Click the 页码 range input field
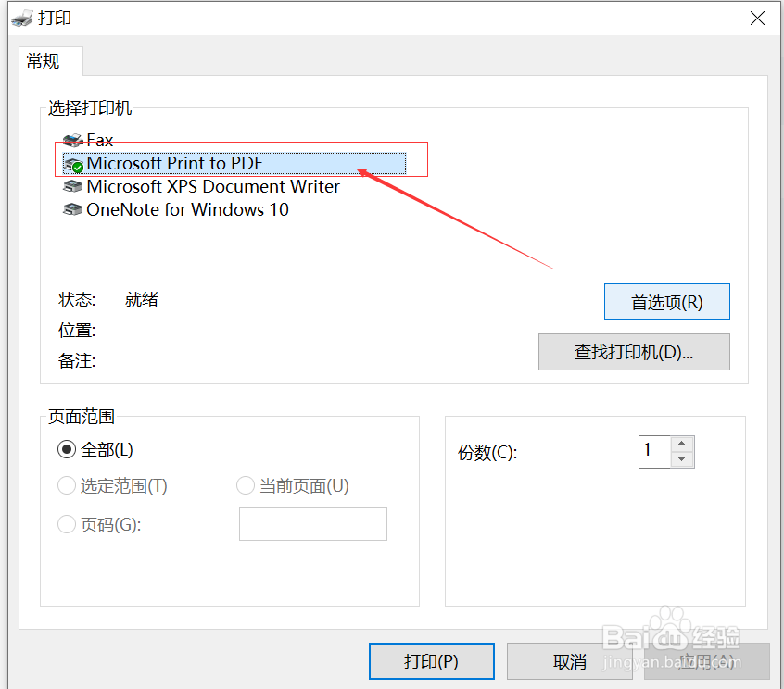Image resolution: width=784 pixels, height=689 pixels. coord(313,524)
